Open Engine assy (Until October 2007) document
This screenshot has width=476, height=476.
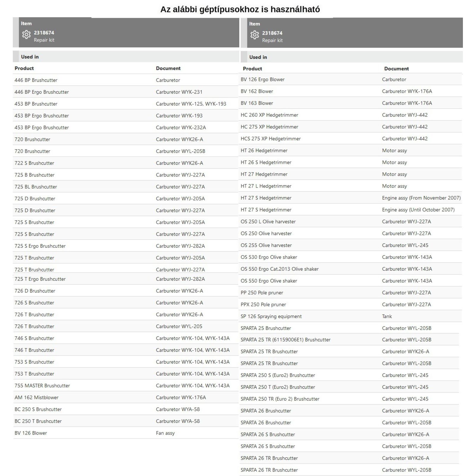click(418, 210)
